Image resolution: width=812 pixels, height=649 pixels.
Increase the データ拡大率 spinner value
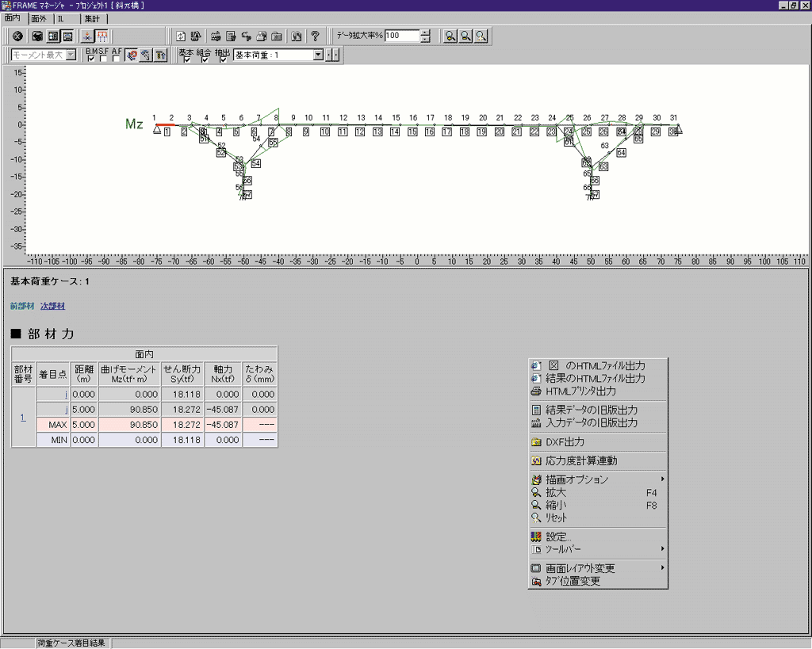tap(426, 32)
